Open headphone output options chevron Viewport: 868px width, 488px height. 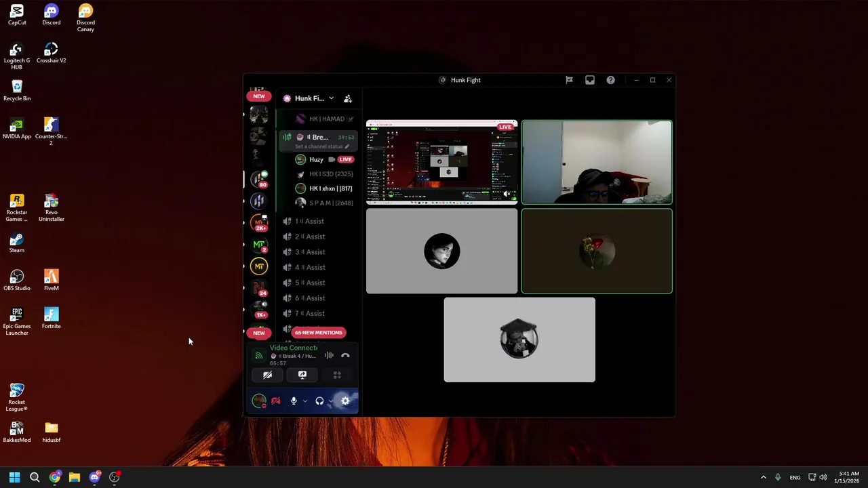click(330, 401)
